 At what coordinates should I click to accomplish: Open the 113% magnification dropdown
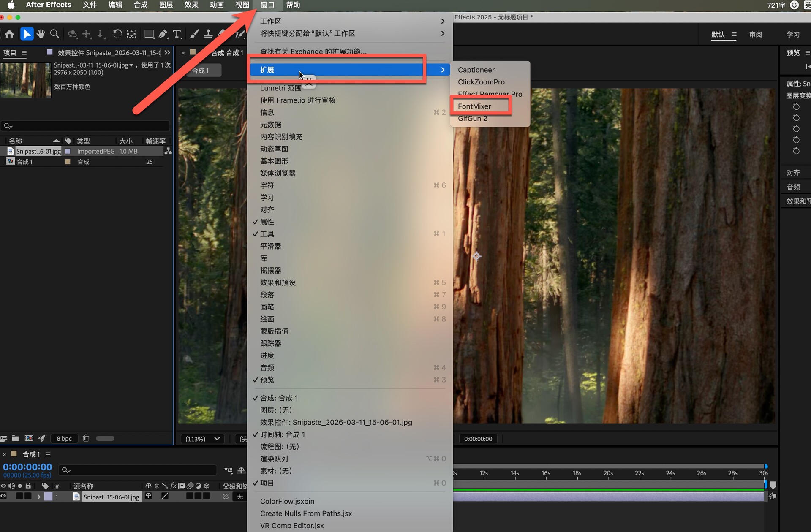click(x=202, y=439)
